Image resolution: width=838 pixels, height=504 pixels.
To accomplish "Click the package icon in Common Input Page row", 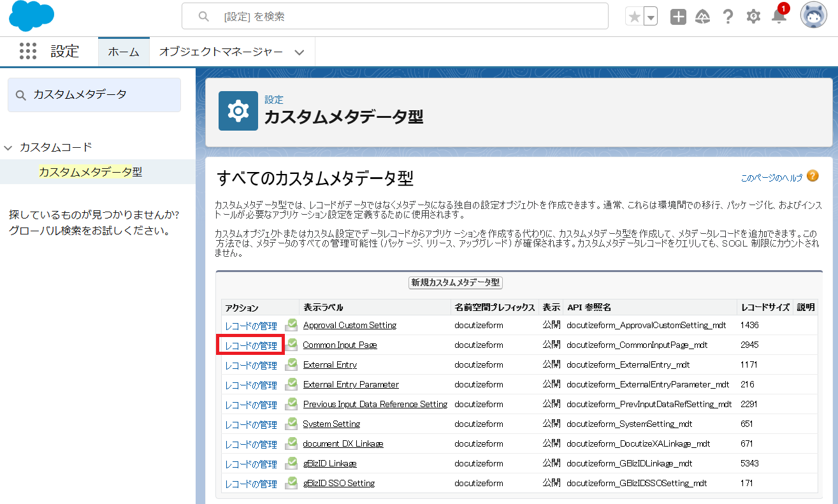I will click(291, 345).
